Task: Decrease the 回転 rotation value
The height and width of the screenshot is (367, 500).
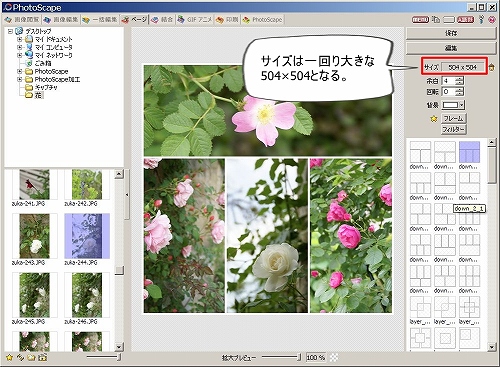Action: [460, 94]
